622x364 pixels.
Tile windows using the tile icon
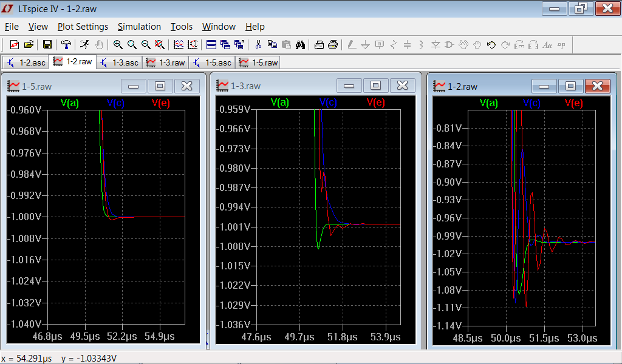pyautogui.click(x=211, y=44)
